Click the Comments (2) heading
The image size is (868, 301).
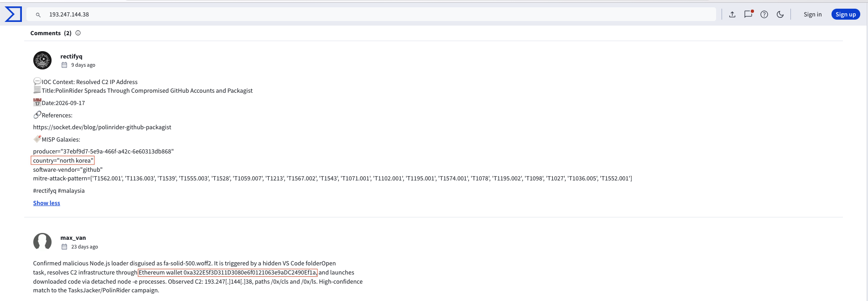click(x=51, y=33)
